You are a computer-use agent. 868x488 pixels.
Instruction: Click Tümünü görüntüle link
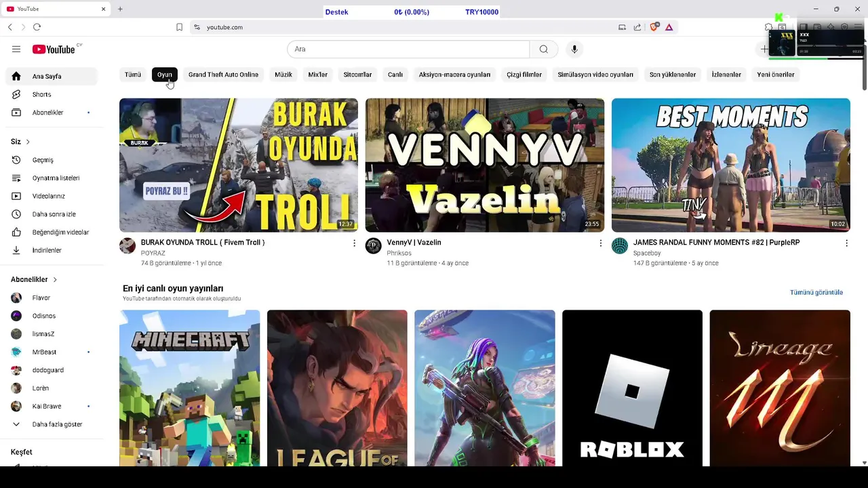point(816,292)
